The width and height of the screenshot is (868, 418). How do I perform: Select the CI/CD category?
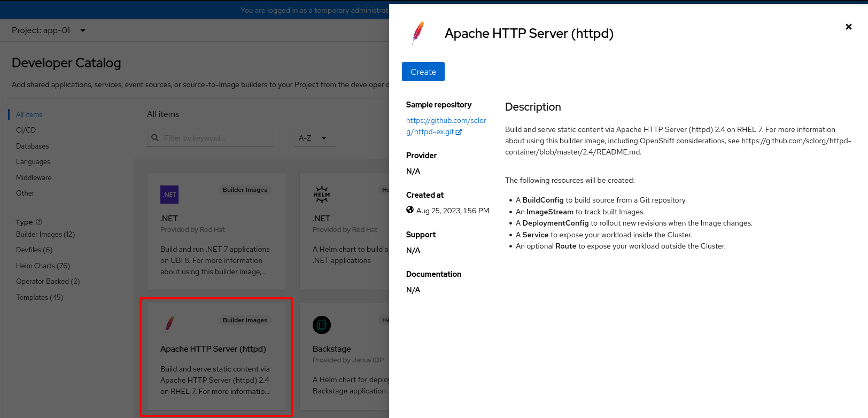(x=26, y=130)
